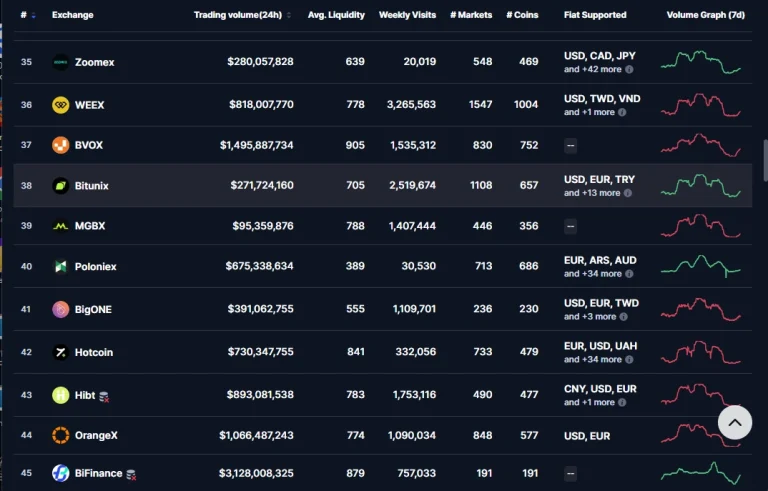Screen dimensions: 768x491
Task: Open the BigONE exchange link
Action: click(x=93, y=309)
